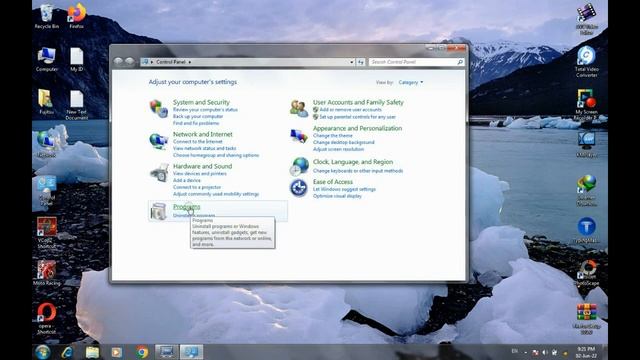Click Find and fix problems link
The image size is (640, 360).
click(196, 123)
